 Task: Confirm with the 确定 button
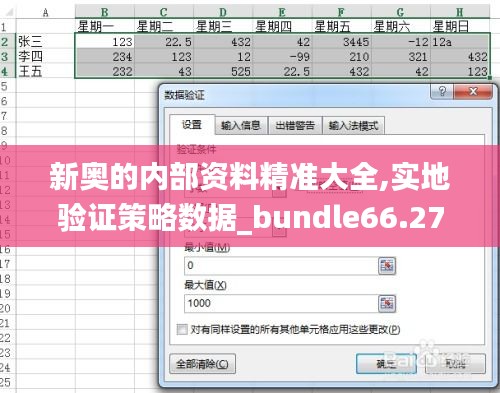tap(386, 364)
